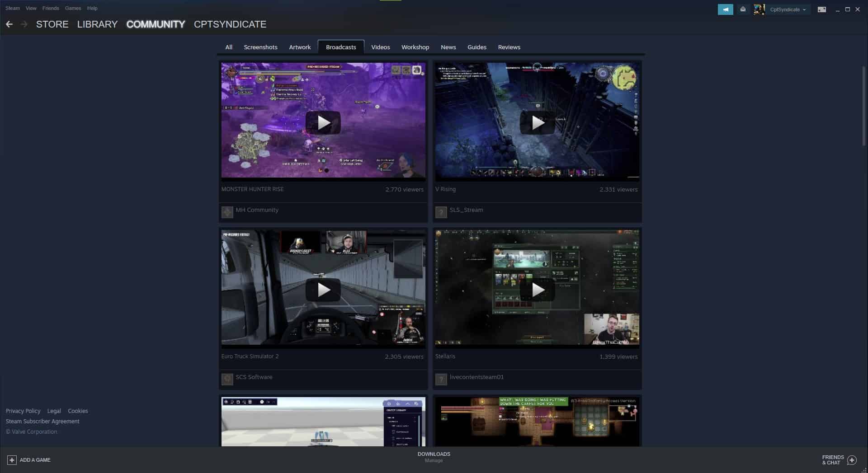Open the Workshop tab
868x473 pixels.
415,47
